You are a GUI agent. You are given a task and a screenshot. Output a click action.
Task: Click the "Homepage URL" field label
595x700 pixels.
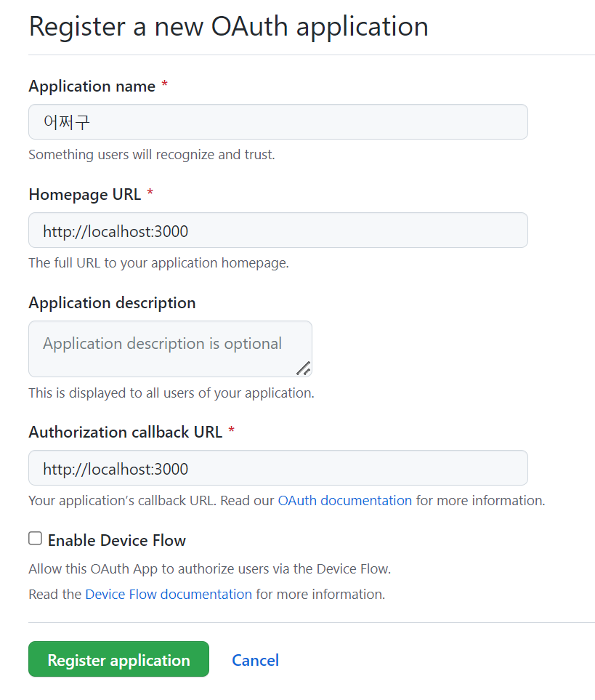pyautogui.click(x=84, y=195)
